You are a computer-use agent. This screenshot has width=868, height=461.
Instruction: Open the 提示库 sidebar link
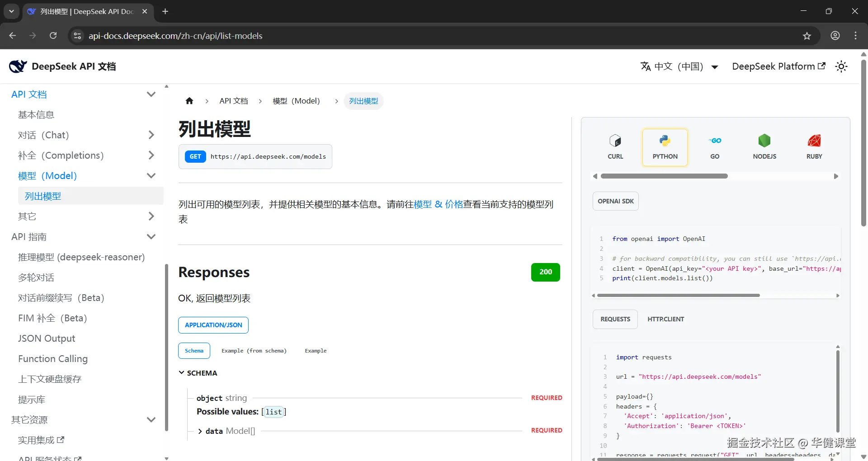[x=32, y=400]
